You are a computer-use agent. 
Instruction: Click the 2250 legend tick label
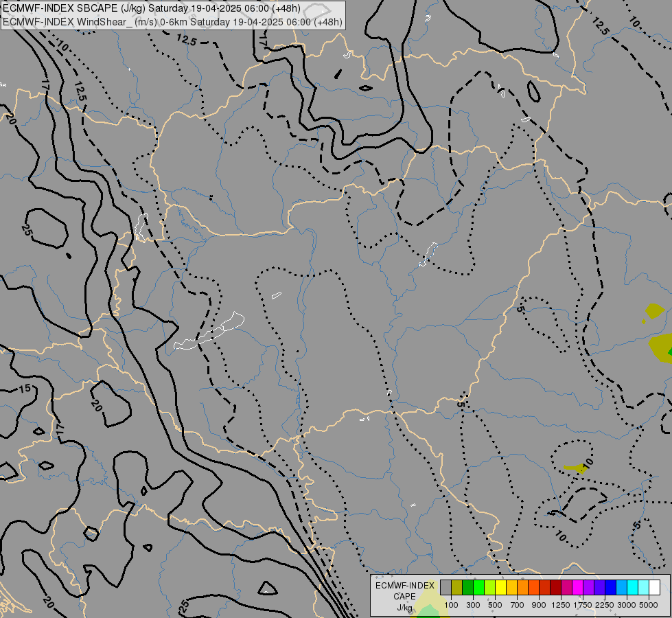(605, 605)
